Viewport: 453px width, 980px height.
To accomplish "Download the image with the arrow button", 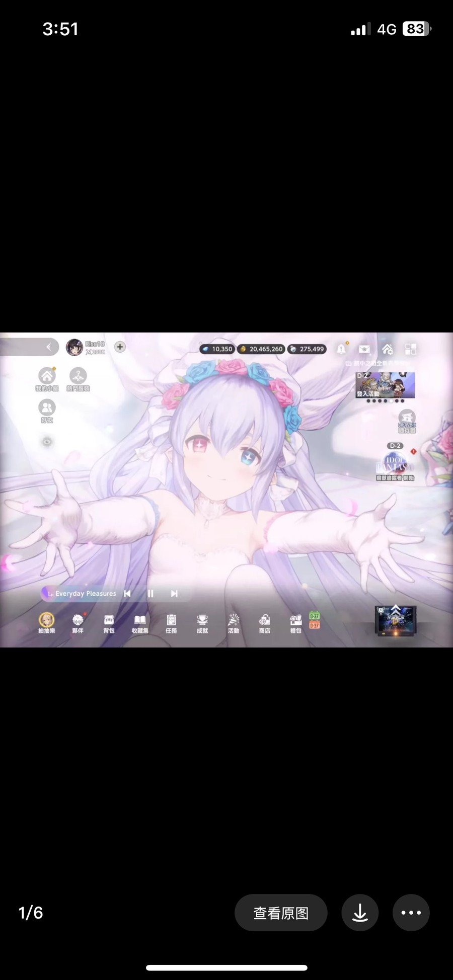I will pos(360,913).
